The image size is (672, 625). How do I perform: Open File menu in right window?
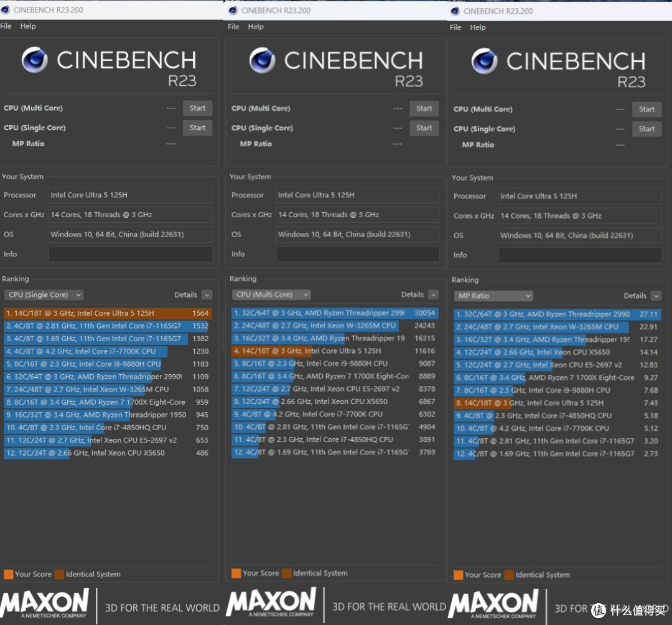click(x=455, y=27)
